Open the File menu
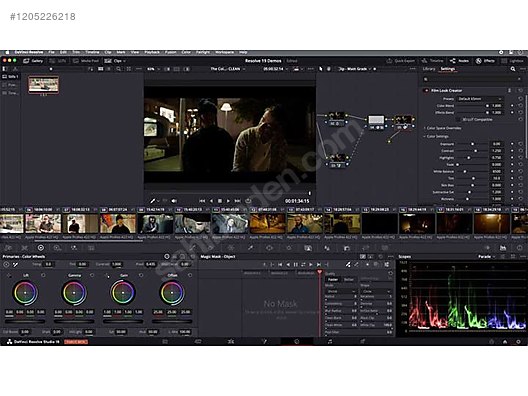 [x=51, y=52]
